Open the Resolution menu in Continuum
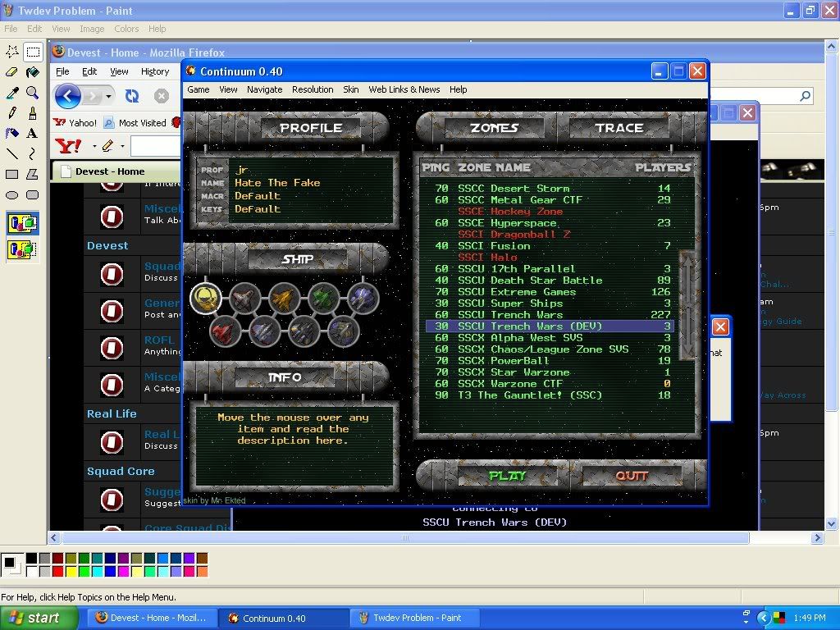This screenshot has height=630, width=840. 313,89
